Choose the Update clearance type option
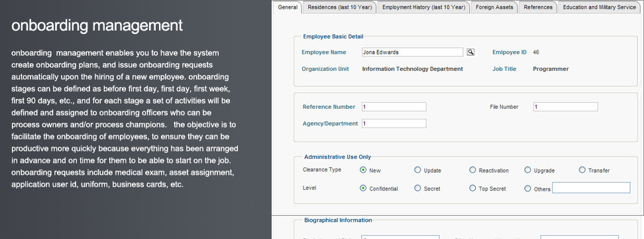Viewport: 644px width, 239px height. tap(417, 170)
